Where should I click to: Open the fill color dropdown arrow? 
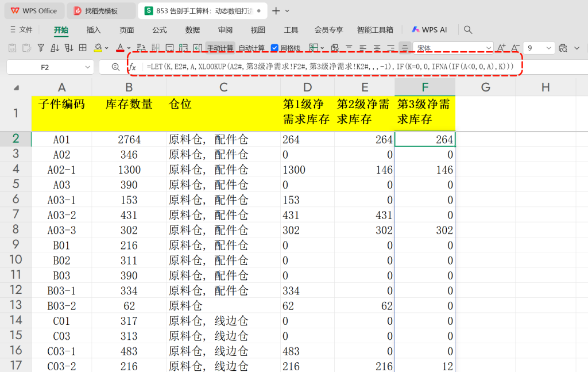tap(107, 48)
